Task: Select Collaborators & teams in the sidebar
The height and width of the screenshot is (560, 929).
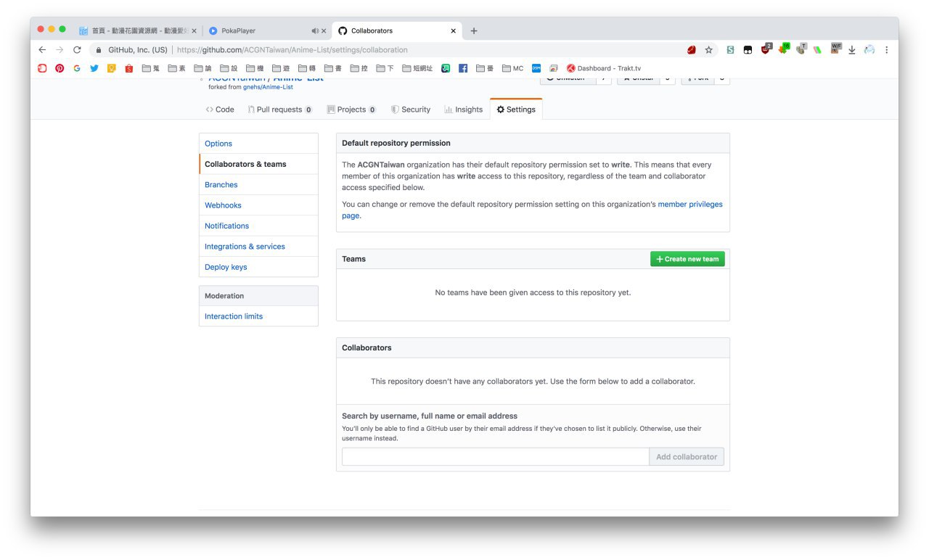Action: pyautogui.click(x=258, y=164)
